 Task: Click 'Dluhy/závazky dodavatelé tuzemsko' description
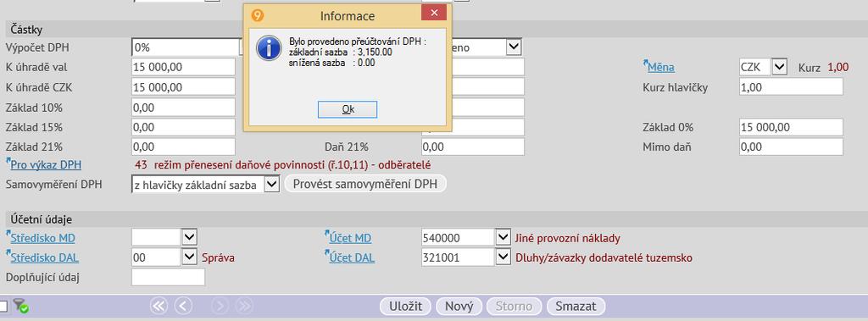point(604,258)
